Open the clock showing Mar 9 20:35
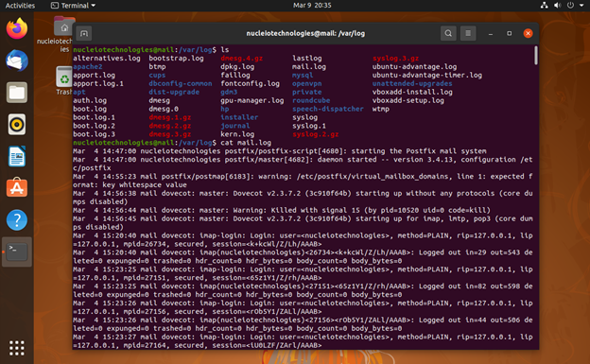 coord(312,6)
